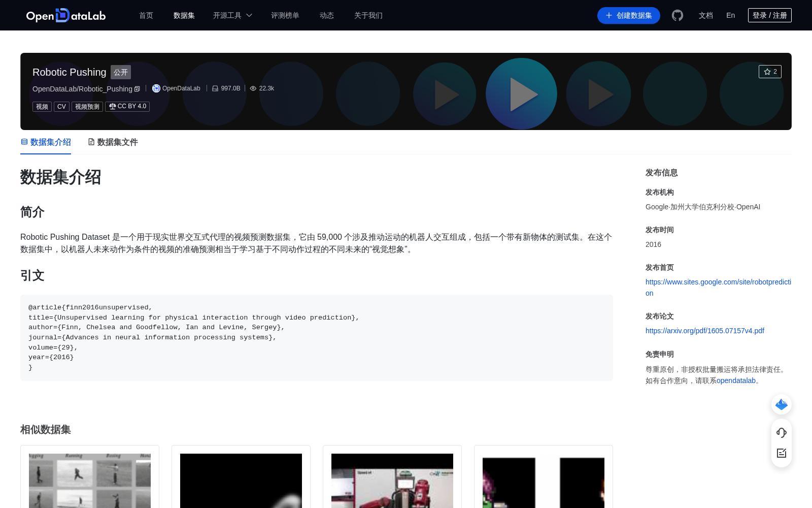This screenshot has width=812, height=508.
Task: Go to 首页 in the navigation
Action: tap(146, 15)
